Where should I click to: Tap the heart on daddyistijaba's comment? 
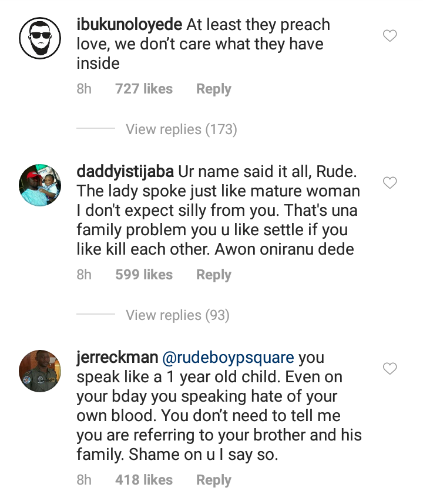pos(390,183)
